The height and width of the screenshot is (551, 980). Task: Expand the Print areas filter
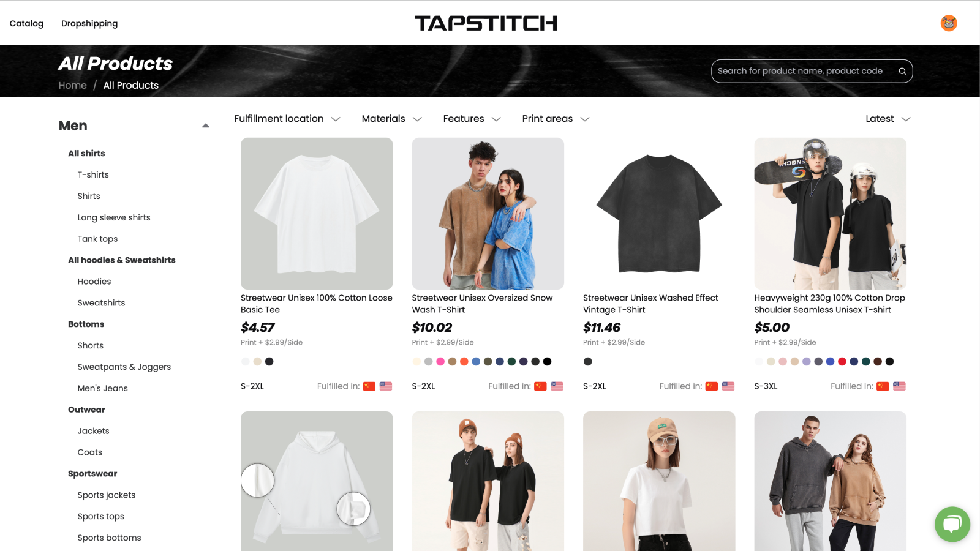pyautogui.click(x=556, y=119)
